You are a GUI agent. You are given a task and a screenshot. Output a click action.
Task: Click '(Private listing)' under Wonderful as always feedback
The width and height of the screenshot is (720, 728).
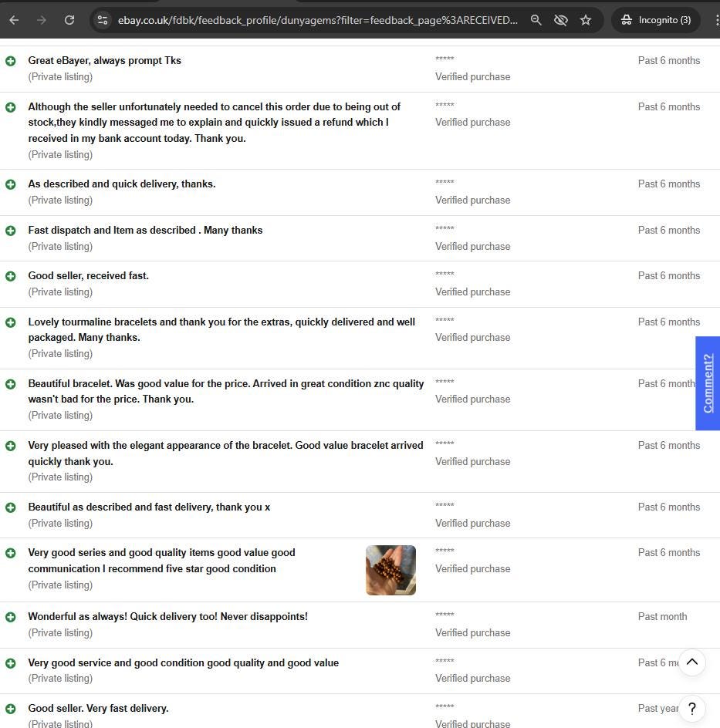[x=60, y=633]
